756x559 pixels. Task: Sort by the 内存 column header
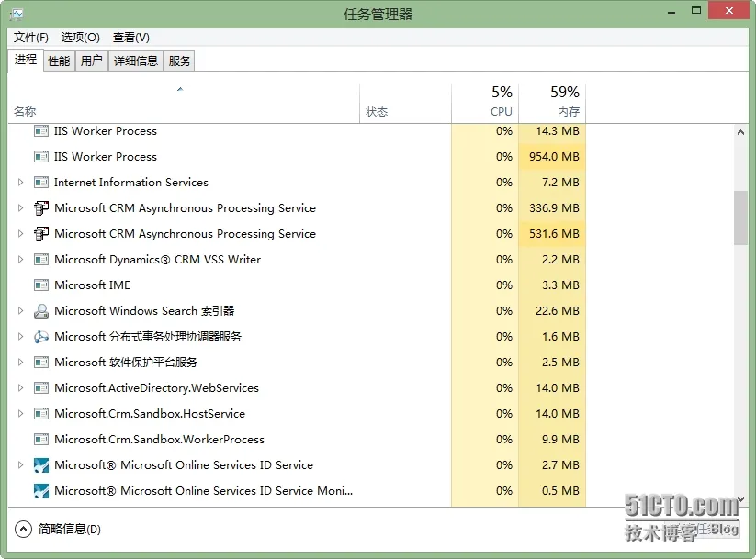coord(552,103)
